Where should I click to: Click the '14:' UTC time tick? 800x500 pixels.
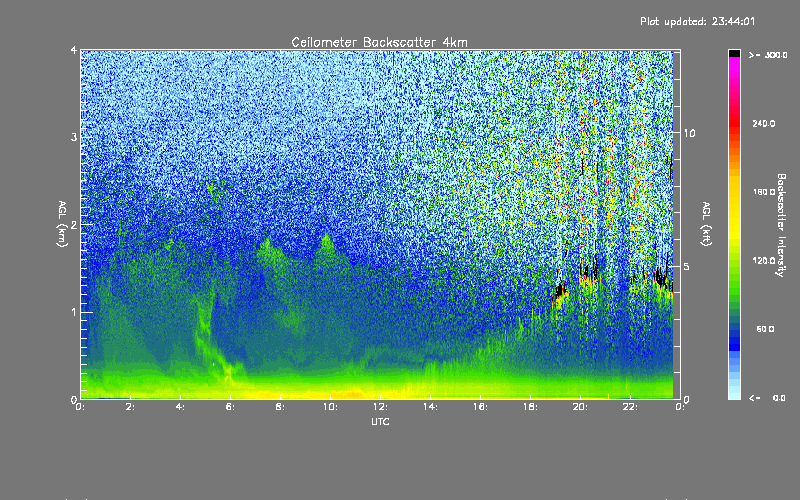pos(430,407)
